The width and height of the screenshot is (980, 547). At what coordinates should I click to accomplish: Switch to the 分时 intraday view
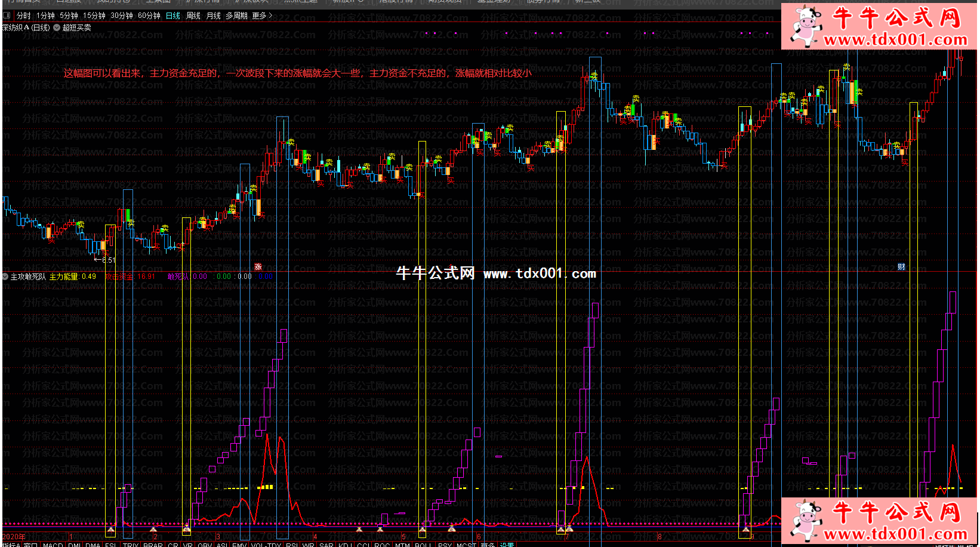tap(24, 16)
